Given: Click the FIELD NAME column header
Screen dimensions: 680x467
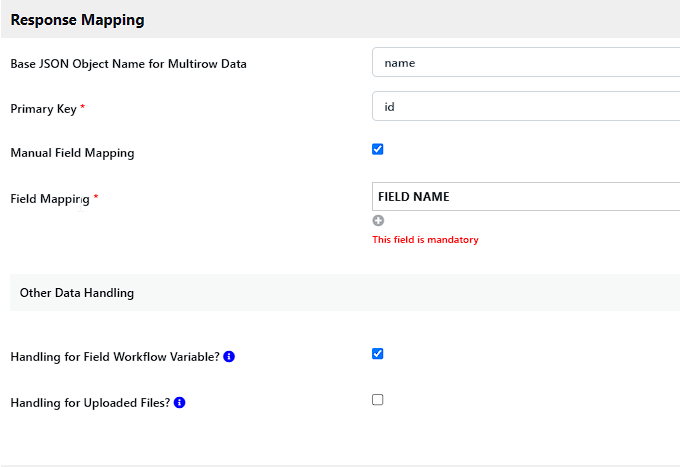Looking at the screenshot, I should point(414,197).
